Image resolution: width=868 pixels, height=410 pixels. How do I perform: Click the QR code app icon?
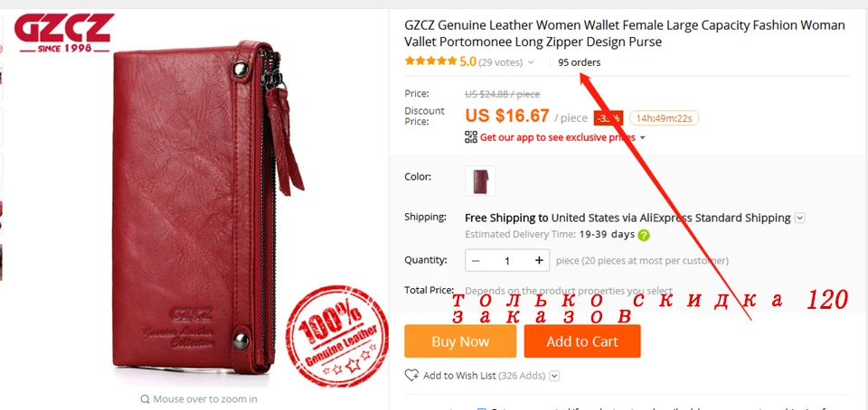[x=471, y=137]
